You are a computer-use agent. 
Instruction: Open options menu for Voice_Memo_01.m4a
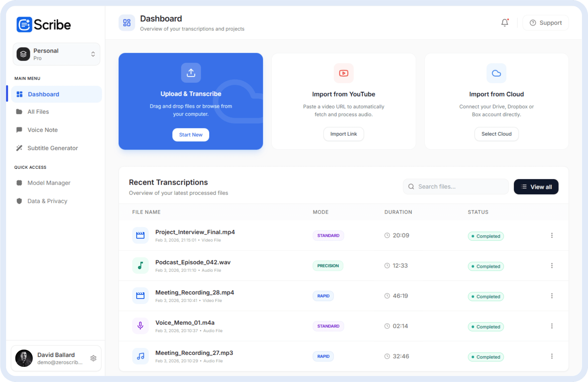click(552, 326)
